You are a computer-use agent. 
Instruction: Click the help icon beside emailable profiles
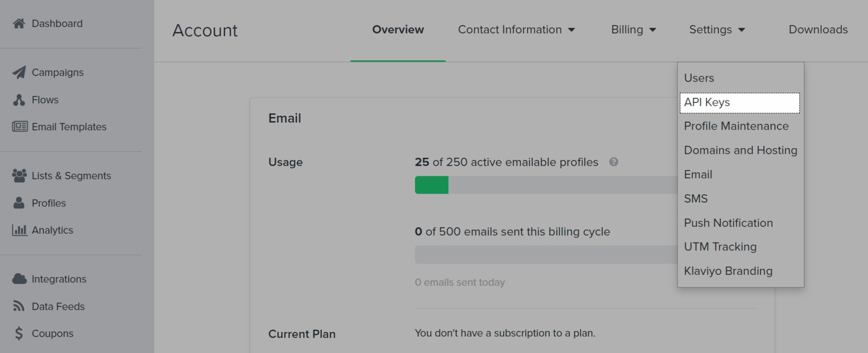614,162
